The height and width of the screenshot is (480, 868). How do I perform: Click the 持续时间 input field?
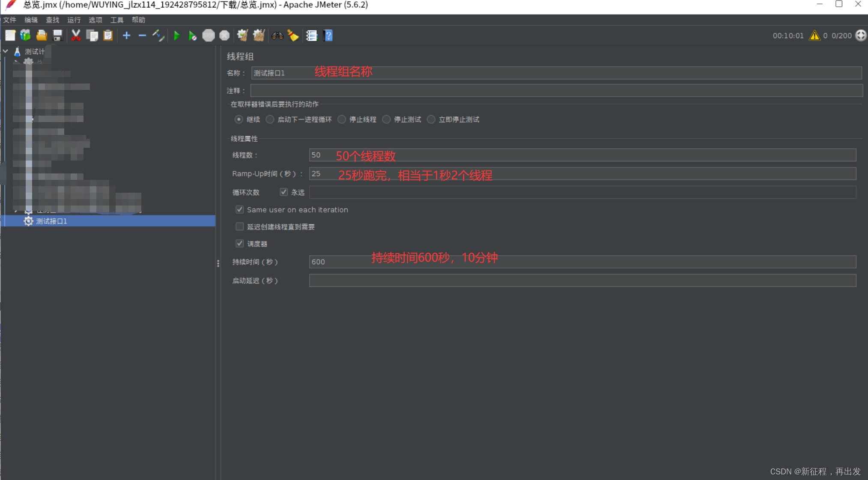pos(582,262)
